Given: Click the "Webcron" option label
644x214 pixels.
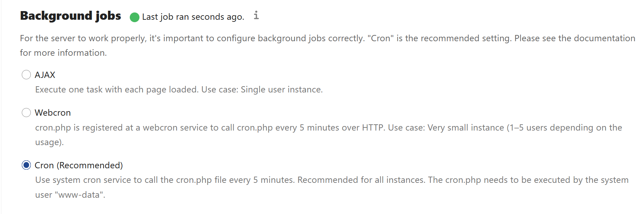Looking at the screenshot, I should pyautogui.click(x=53, y=113).
